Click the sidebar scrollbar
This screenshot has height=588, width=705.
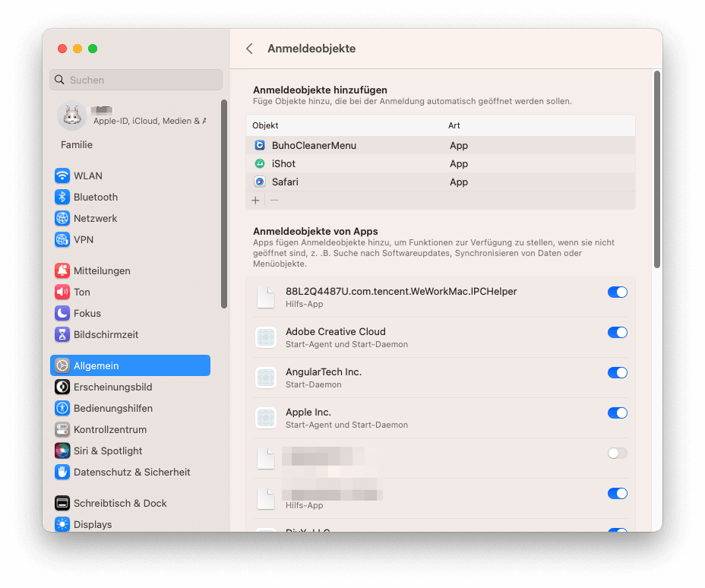[x=224, y=204]
